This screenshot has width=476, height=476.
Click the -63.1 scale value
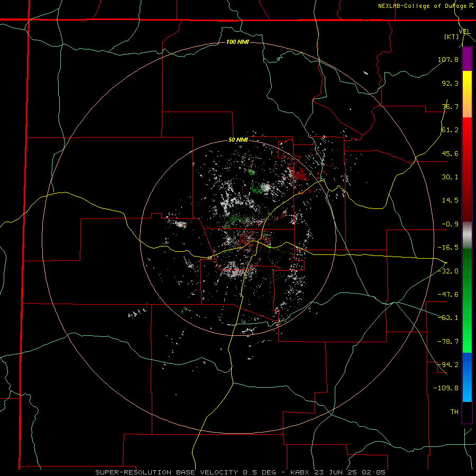point(448,318)
